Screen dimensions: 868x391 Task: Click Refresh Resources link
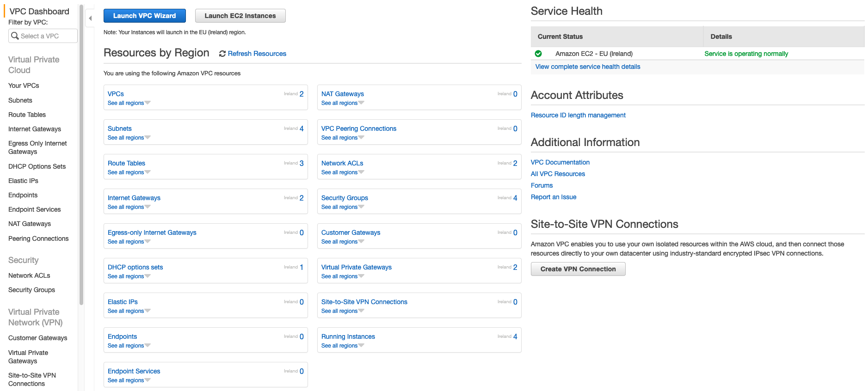click(257, 54)
